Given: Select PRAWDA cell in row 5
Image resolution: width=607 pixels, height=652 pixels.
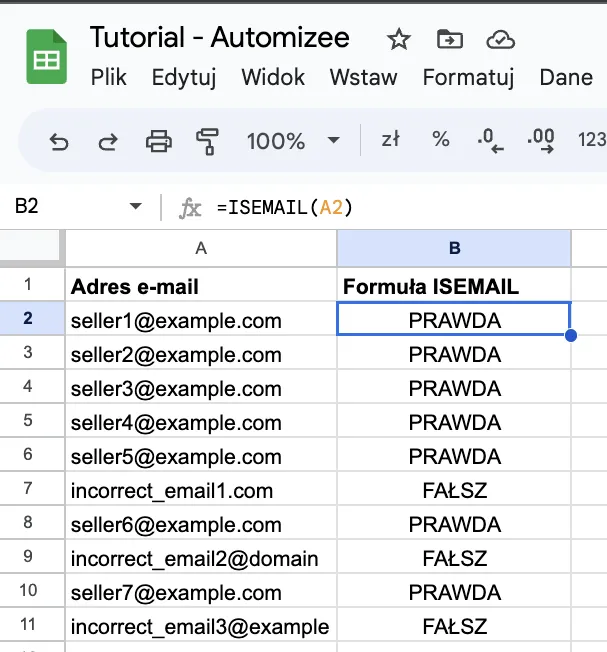Looking at the screenshot, I should click(x=454, y=421).
